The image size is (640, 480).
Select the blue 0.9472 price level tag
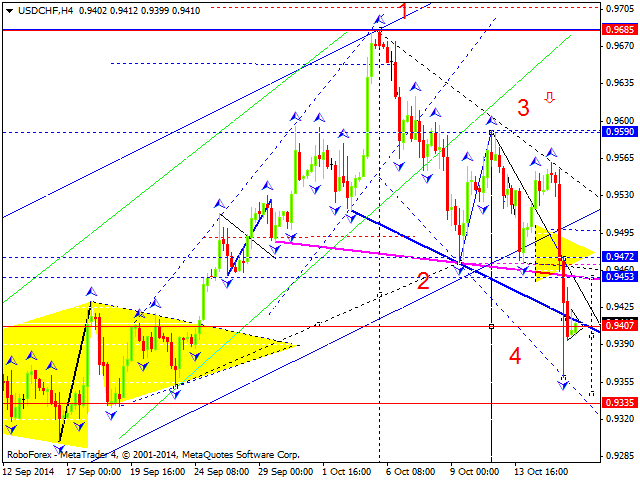620,257
